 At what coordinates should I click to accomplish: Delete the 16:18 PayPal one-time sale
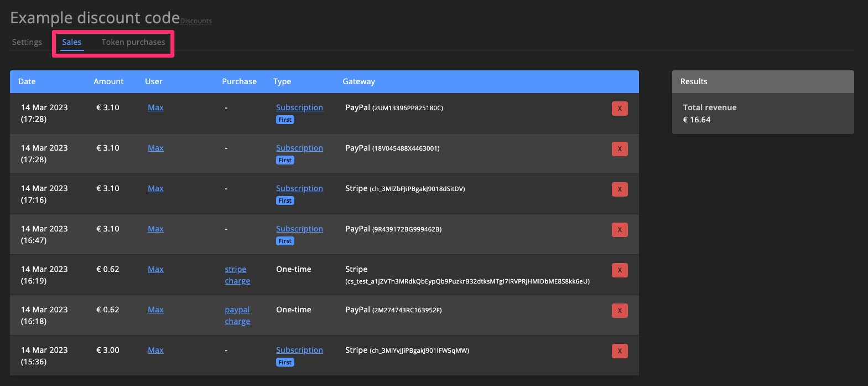[x=619, y=311]
